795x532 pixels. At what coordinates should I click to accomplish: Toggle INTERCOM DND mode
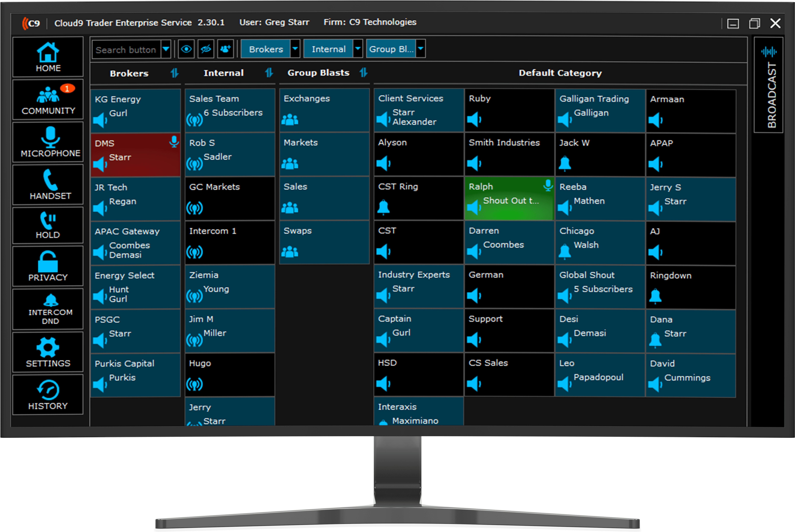point(48,309)
